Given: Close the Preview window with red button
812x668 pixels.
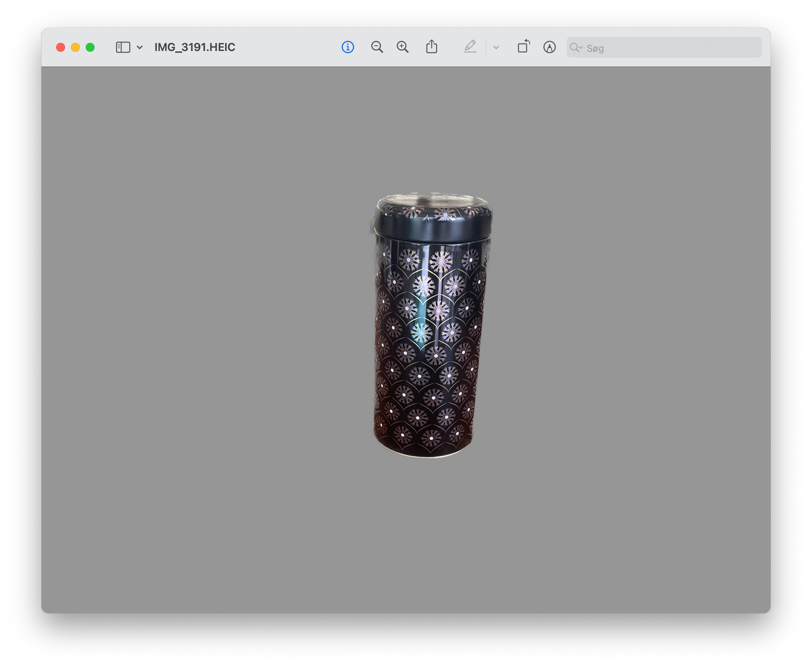Looking at the screenshot, I should click(x=61, y=47).
